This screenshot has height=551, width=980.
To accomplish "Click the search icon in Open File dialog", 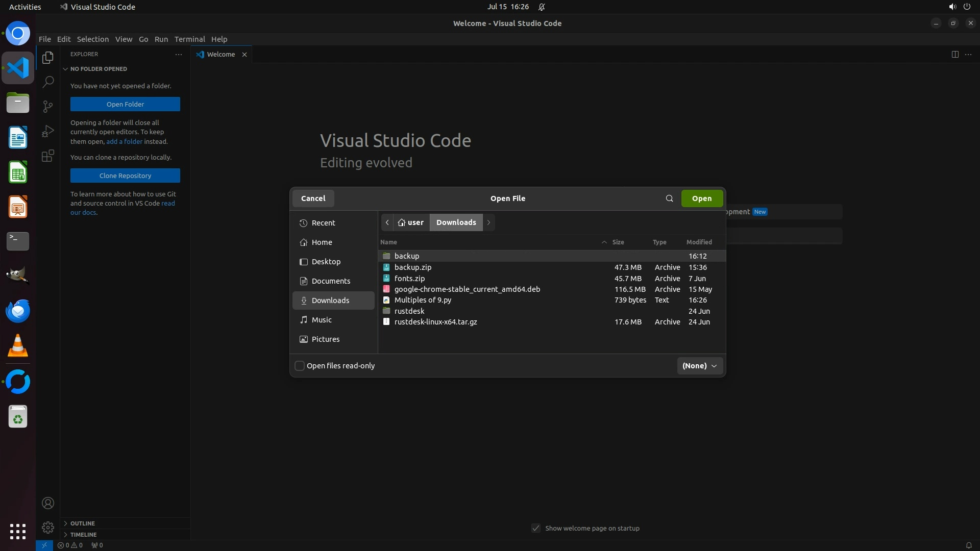I will point(669,198).
